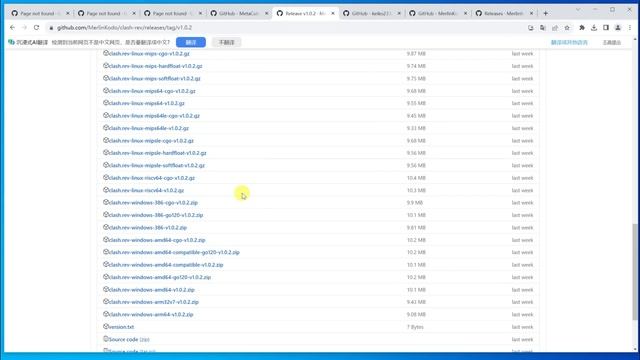Screen dimensions: 640x360
Task: Click the translation extension logo in translate bar
Action: click(x=11, y=42)
